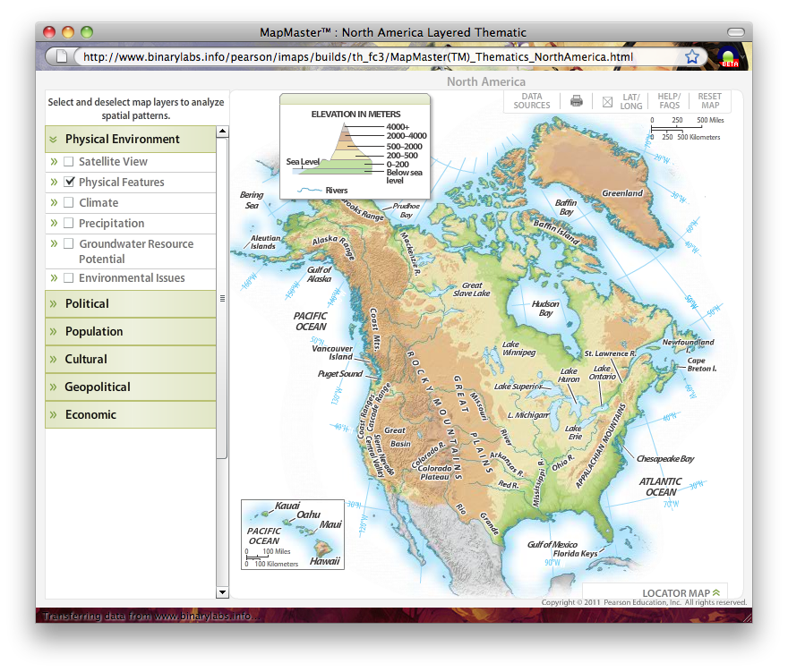The width and height of the screenshot is (788, 672).
Task: Enable the Satellite View checkbox
Action: coord(69,162)
